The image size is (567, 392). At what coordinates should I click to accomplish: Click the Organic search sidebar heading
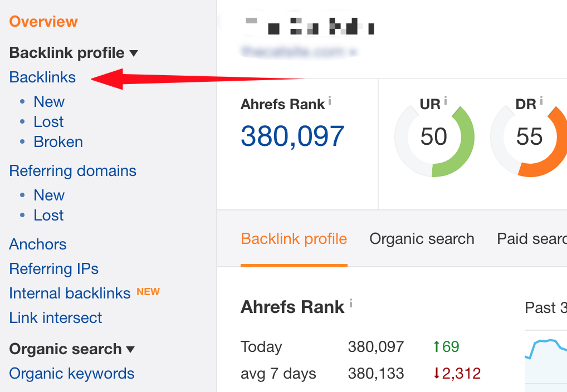(66, 349)
